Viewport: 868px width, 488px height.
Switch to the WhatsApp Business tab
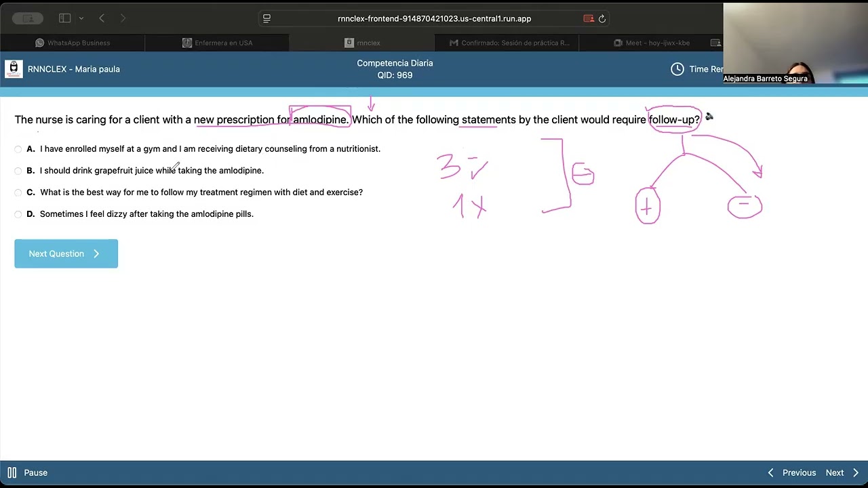click(73, 43)
